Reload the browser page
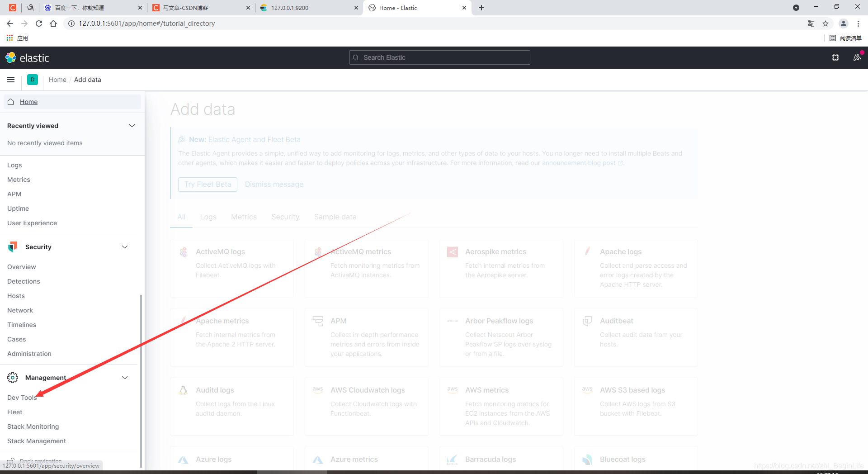Screen dimensions: 868x474 click(39, 24)
